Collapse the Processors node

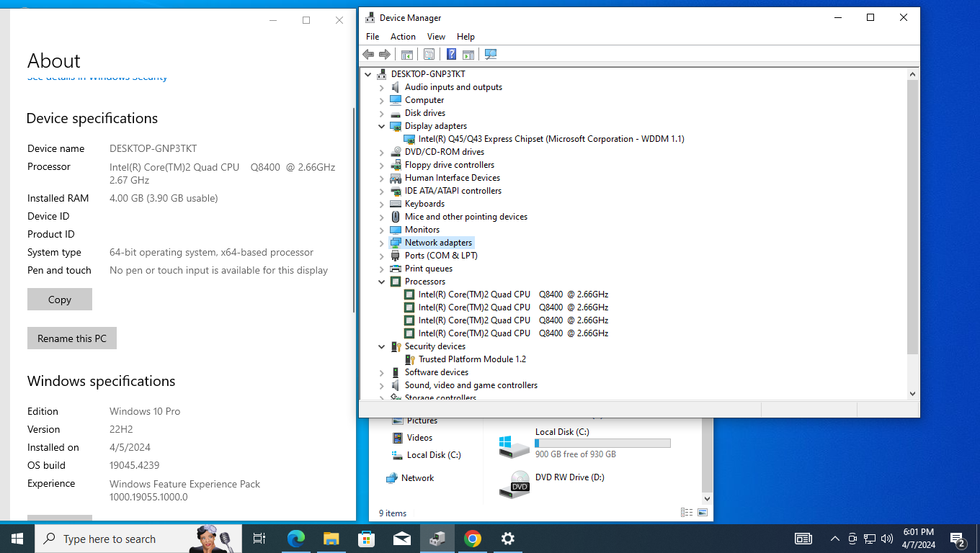click(x=382, y=282)
